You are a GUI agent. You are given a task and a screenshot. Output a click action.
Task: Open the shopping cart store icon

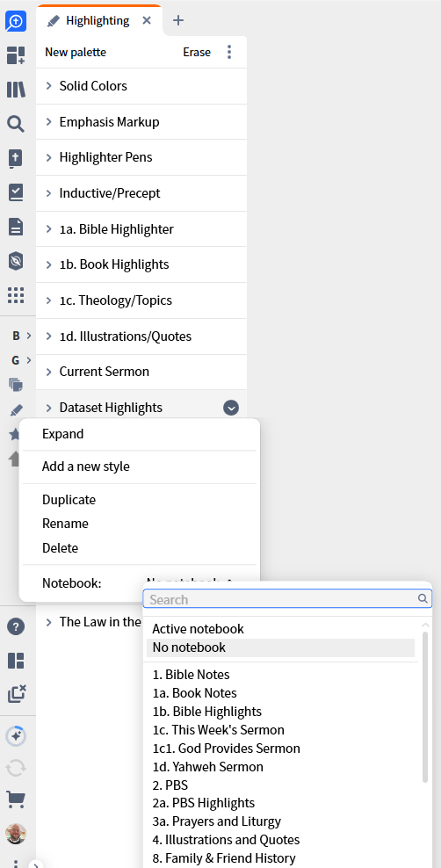(16, 799)
